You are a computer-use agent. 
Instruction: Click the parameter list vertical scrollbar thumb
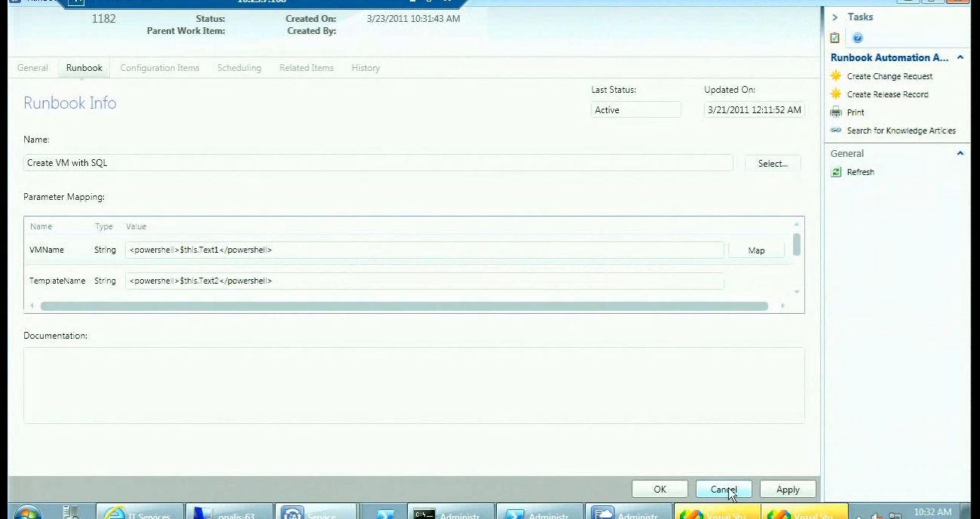coord(797,244)
